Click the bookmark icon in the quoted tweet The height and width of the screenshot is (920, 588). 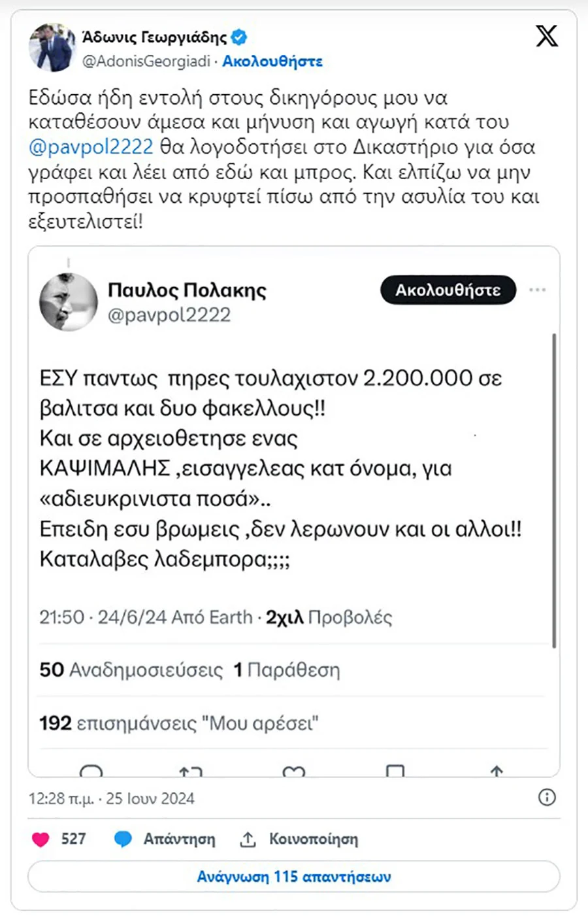(395, 771)
